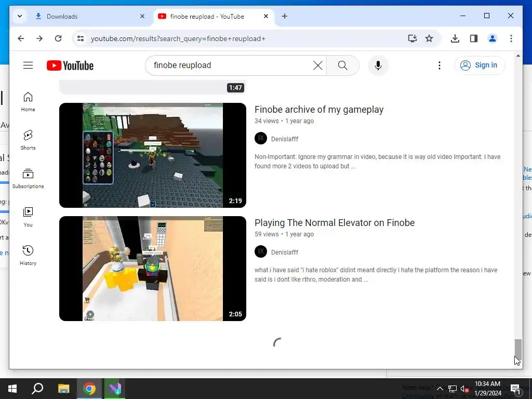532x399 pixels.
Task: Click channel avatar for Normal Elevator video
Action: (261, 252)
